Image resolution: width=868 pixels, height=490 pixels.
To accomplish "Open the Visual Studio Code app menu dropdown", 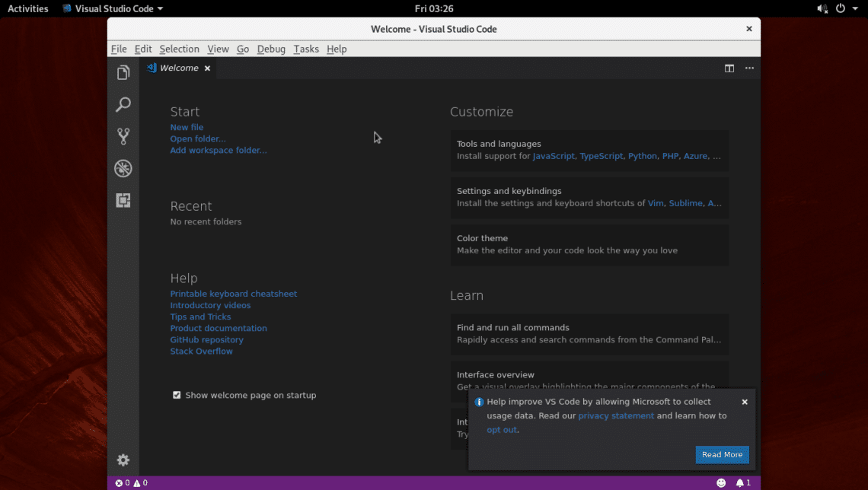I will click(x=113, y=8).
